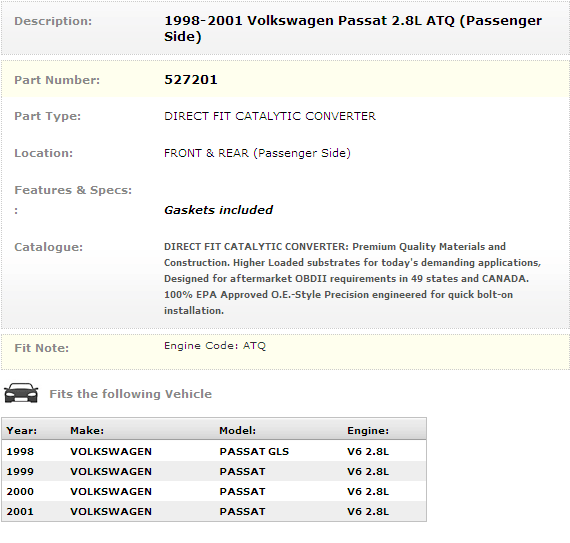Viewport: 570px width, 543px height.
Task: Select the 1999 Volkswagen Passat row
Action: tap(214, 471)
